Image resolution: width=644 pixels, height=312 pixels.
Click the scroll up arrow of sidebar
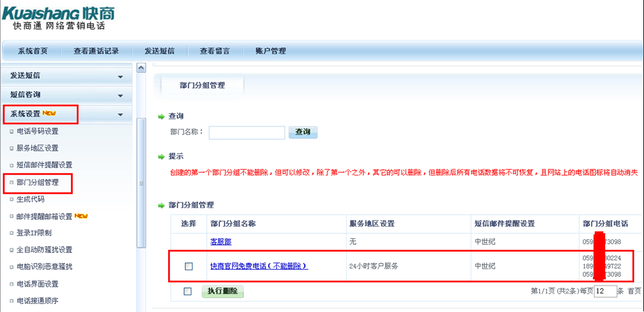click(141, 68)
